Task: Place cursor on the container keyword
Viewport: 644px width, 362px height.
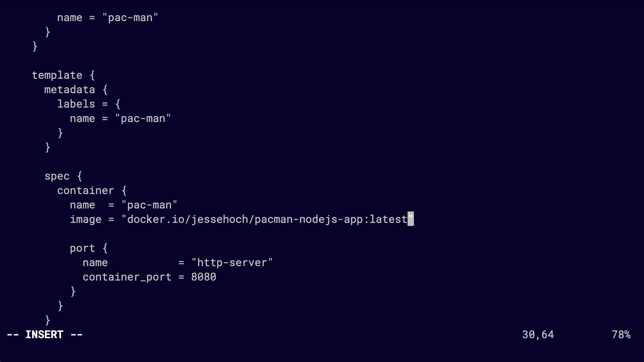Action: (86, 191)
